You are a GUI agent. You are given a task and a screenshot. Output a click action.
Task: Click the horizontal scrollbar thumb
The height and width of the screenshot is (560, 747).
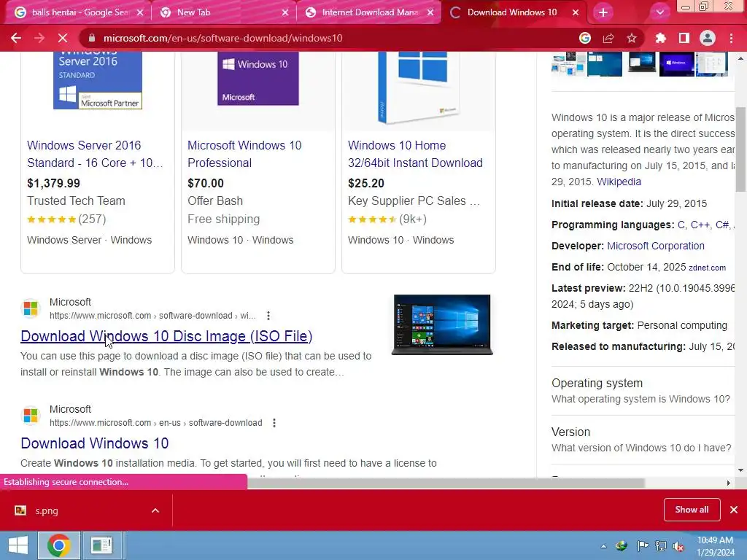point(446,483)
